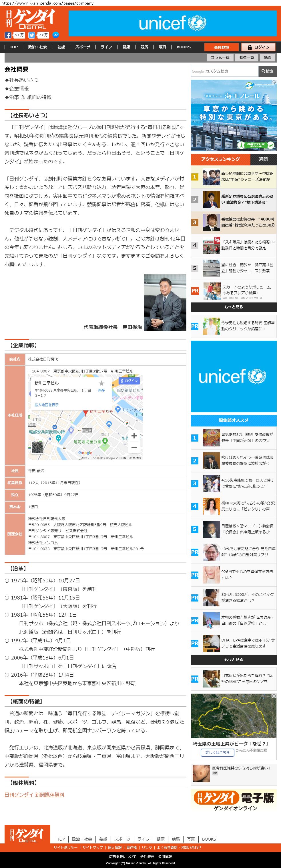
Task: Open PR article about スカートのようなボリューム
Action: pos(234,291)
